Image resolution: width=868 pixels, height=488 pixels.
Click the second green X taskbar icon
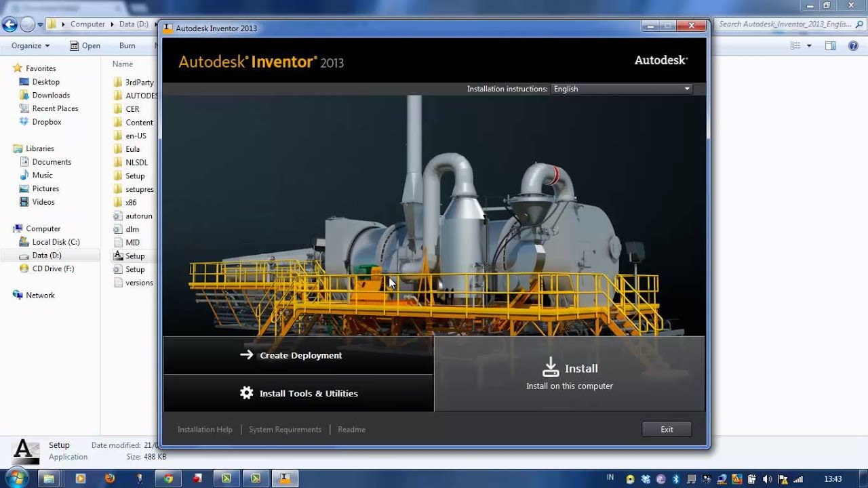[256, 479]
